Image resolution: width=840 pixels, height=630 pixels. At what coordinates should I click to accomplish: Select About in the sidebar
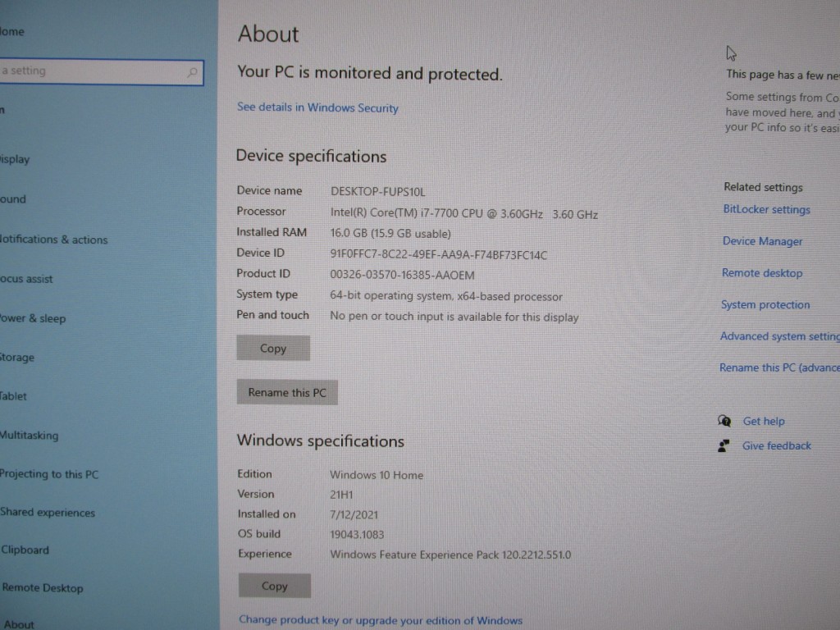19,623
